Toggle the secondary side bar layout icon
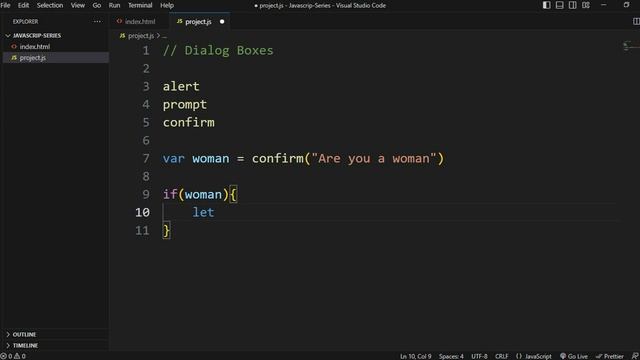The image size is (640, 360). tap(573, 5)
